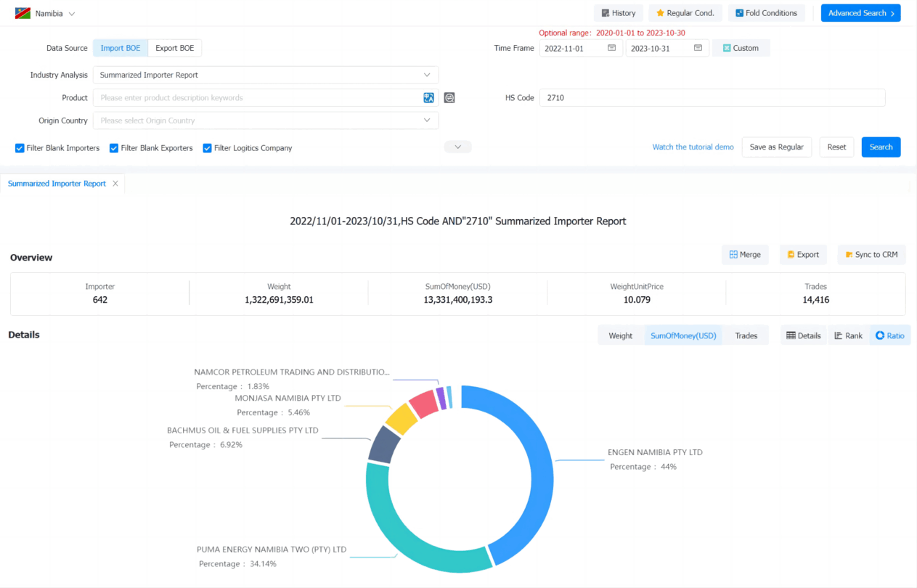Select Export BOE data source
Viewport: 917px width, 588px height.
point(175,48)
